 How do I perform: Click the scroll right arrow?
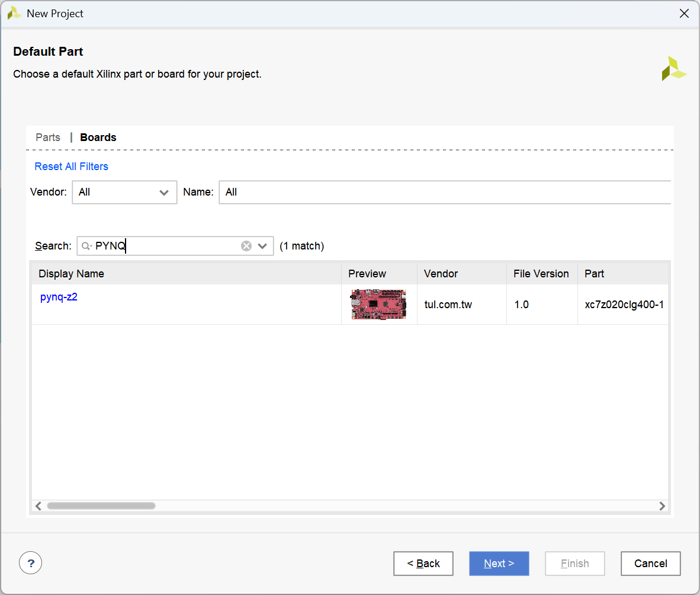coord(662,506)
